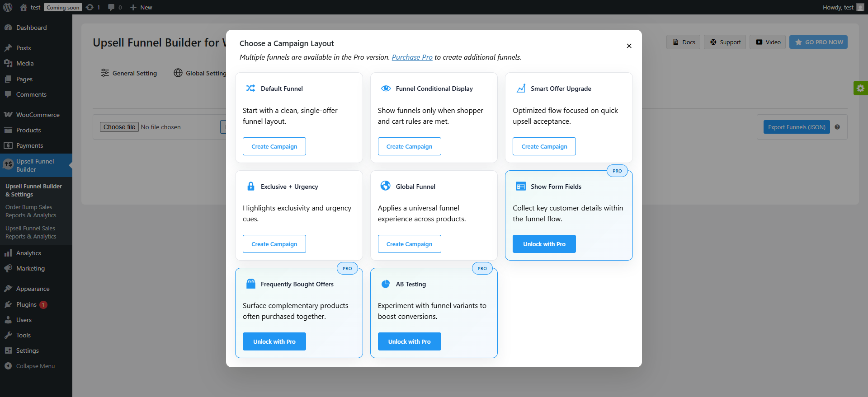Open the Support button
The image size is (868, 397).
725,42
